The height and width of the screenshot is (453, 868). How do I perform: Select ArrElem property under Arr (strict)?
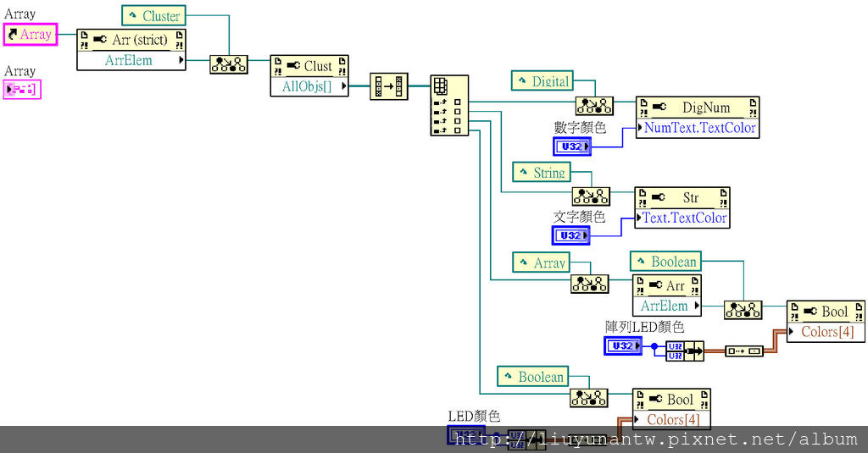pos(131,60)
